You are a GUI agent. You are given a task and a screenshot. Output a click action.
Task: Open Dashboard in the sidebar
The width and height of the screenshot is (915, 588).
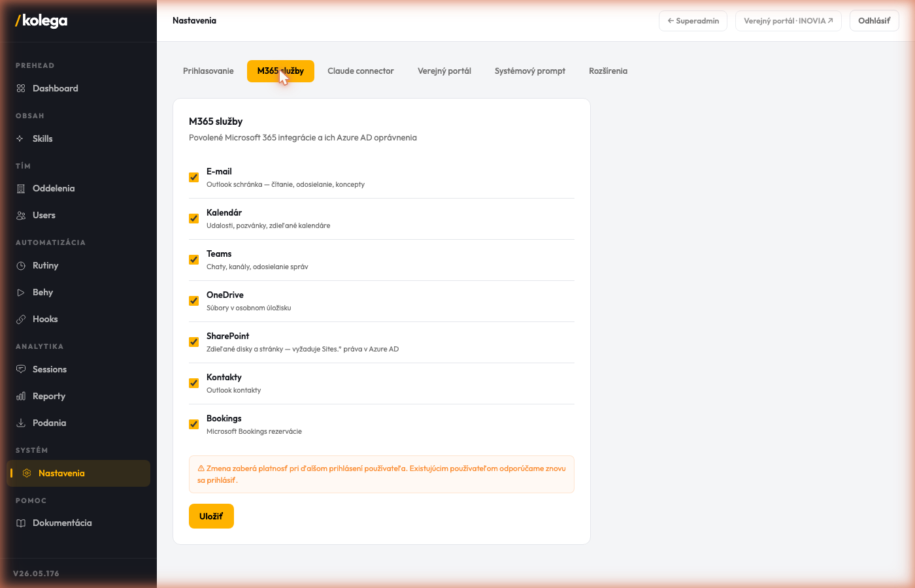pyautogui.click(x=78, y=88)
